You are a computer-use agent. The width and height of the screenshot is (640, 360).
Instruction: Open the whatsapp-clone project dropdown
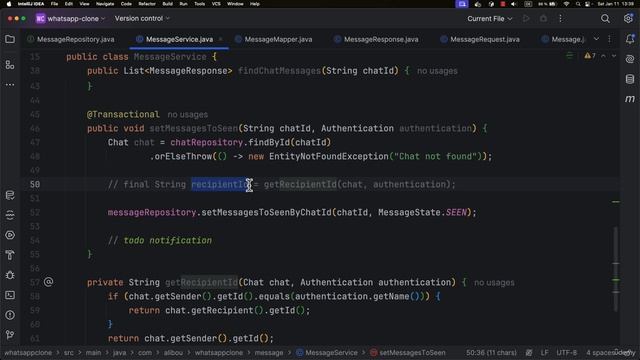pos(71,19)
